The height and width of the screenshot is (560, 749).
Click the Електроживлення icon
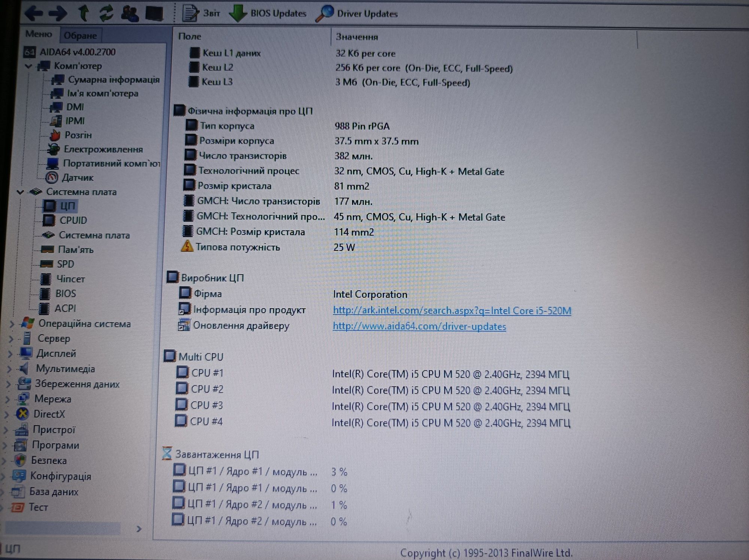point(53,149)
